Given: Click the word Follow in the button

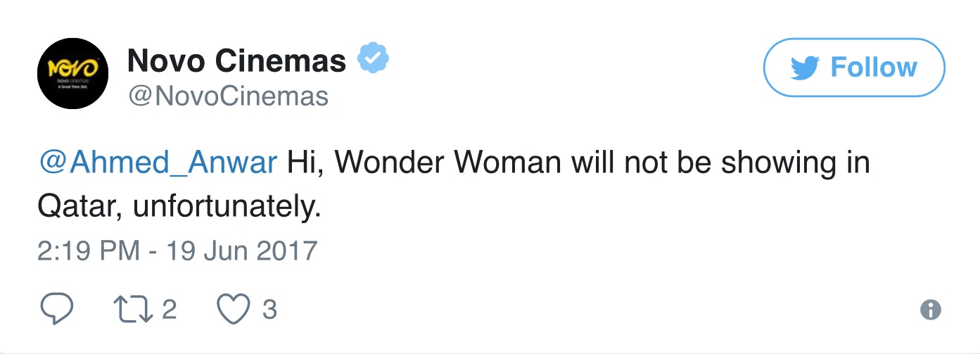Looking at the screenshot, I should [x=874, y=67].
